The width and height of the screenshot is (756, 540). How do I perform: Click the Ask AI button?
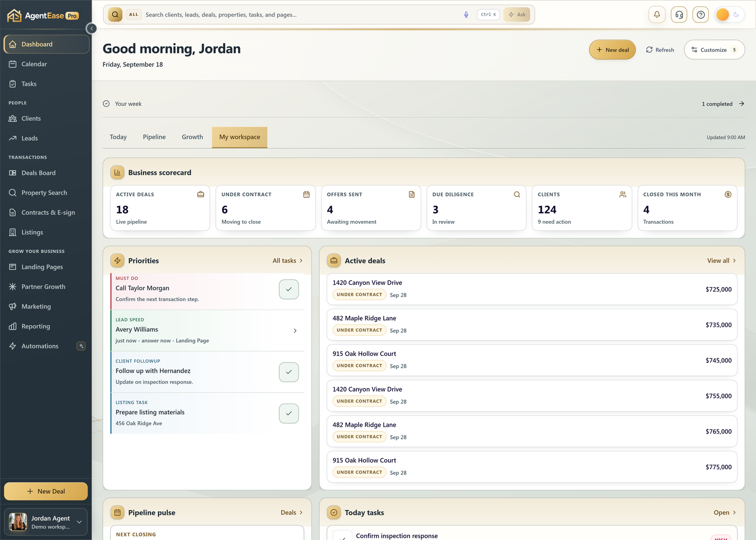[517, 15]
